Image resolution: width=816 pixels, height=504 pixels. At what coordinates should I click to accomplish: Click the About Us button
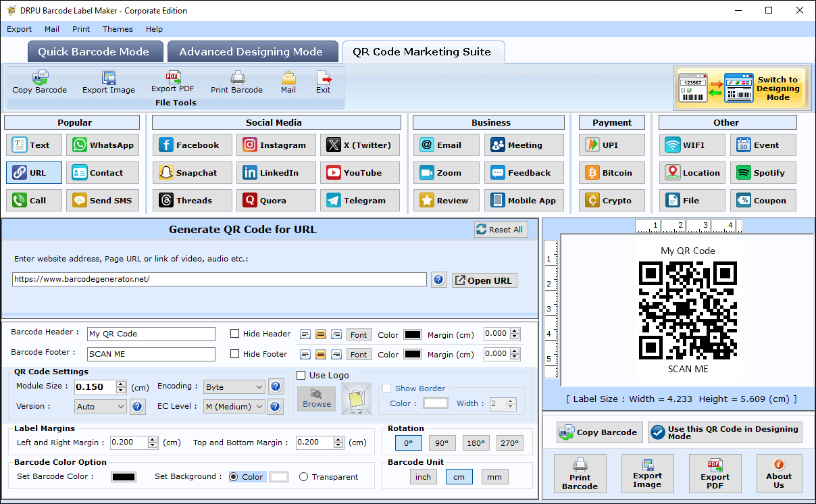779,474
